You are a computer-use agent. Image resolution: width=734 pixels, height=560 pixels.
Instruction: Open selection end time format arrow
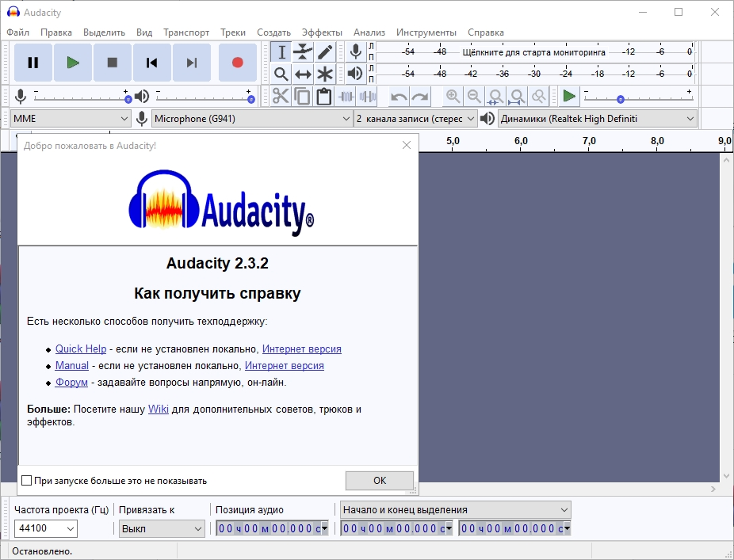point(567,528)
